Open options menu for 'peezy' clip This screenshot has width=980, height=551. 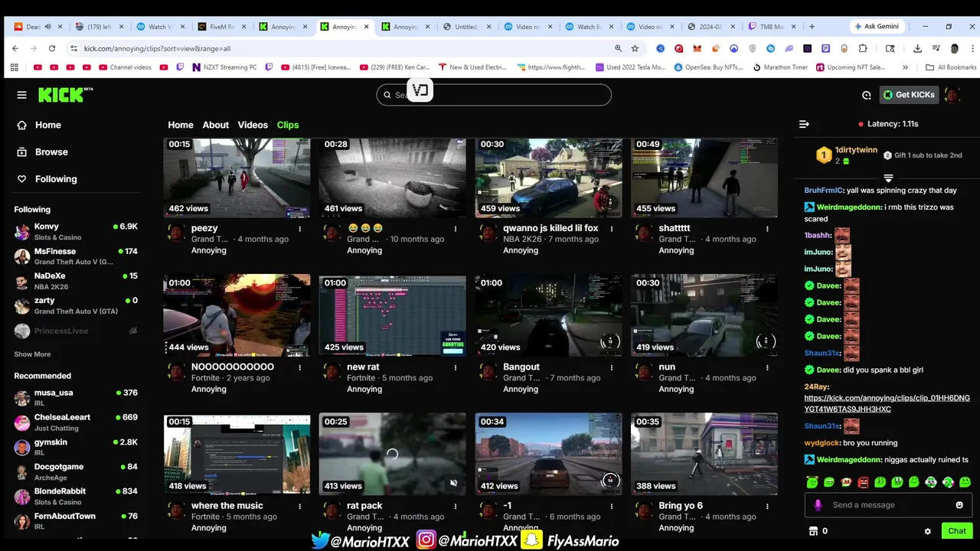(x=300, y=229)
